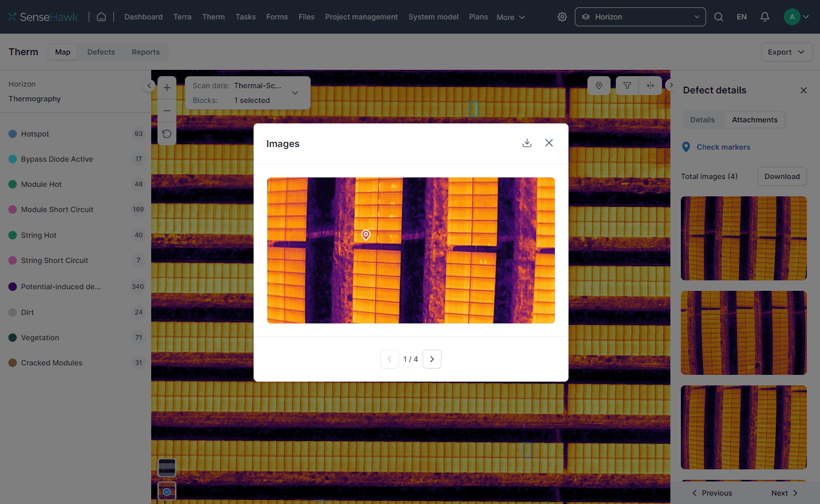Toggle Vegetation defect filter

pyautogui.click(x=76, y=338)
